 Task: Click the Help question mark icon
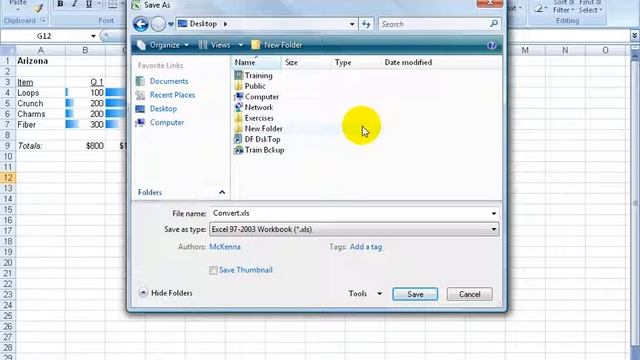(x=492, y=45)
